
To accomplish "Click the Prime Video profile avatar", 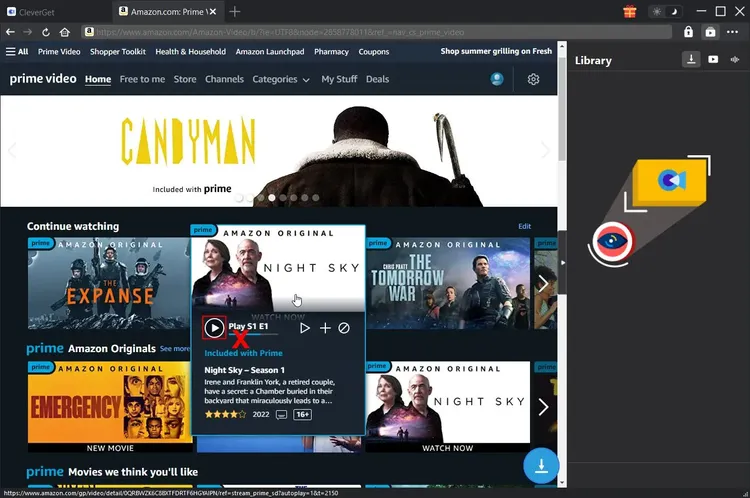I will (x=497, y=80).
